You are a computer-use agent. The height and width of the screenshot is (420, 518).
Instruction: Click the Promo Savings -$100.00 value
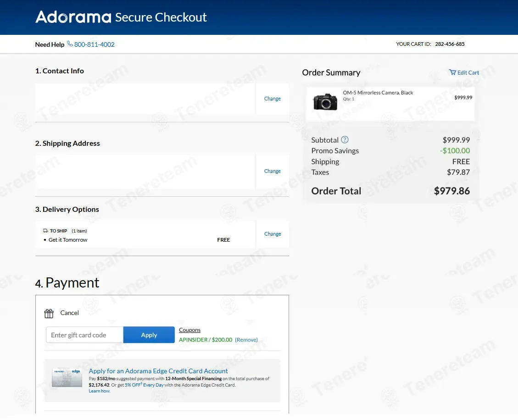455,150
